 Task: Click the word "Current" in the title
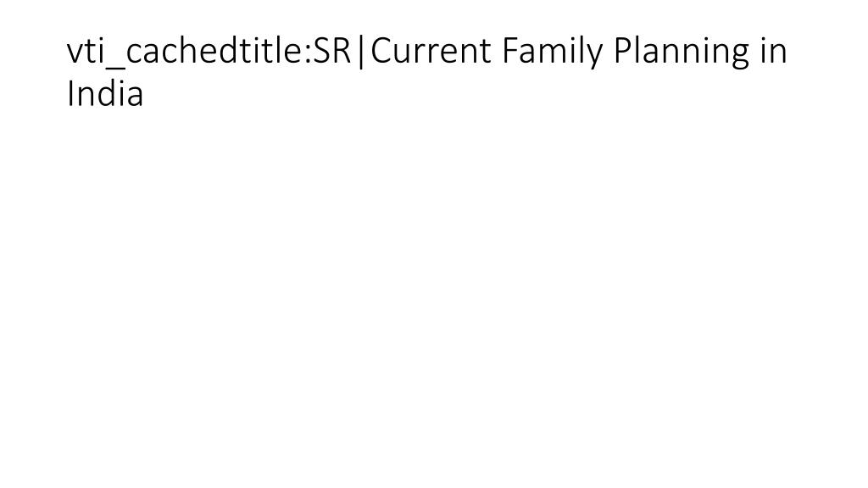click(431, 51)
